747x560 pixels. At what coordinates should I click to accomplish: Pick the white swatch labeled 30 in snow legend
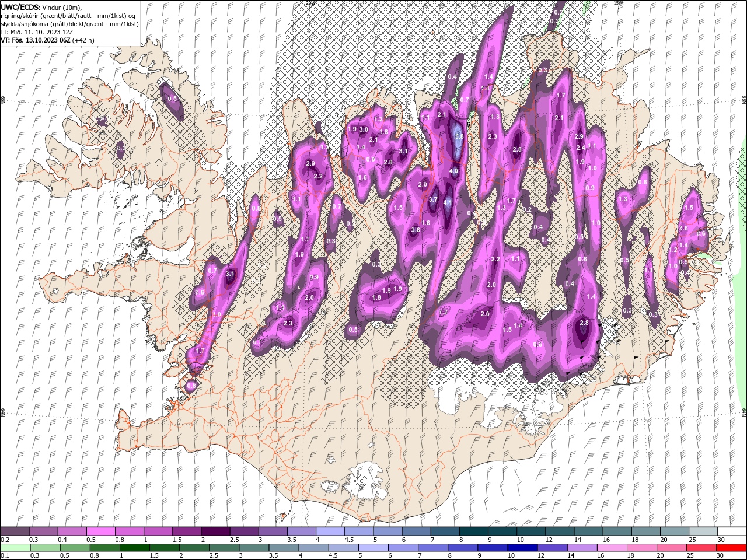[732, 531]
